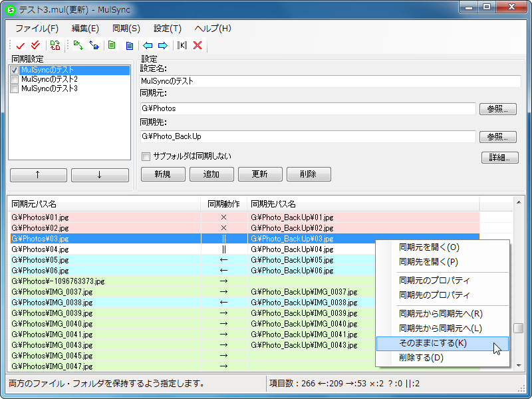Click the green open-folder arrow toolbar icon
The image size is (532, 399).
click(78, 45)
